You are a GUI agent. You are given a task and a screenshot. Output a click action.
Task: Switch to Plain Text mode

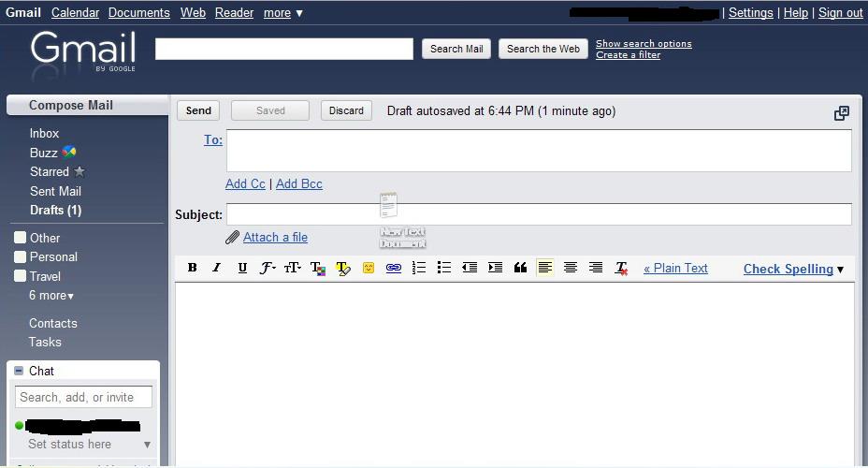click(675, 268)
